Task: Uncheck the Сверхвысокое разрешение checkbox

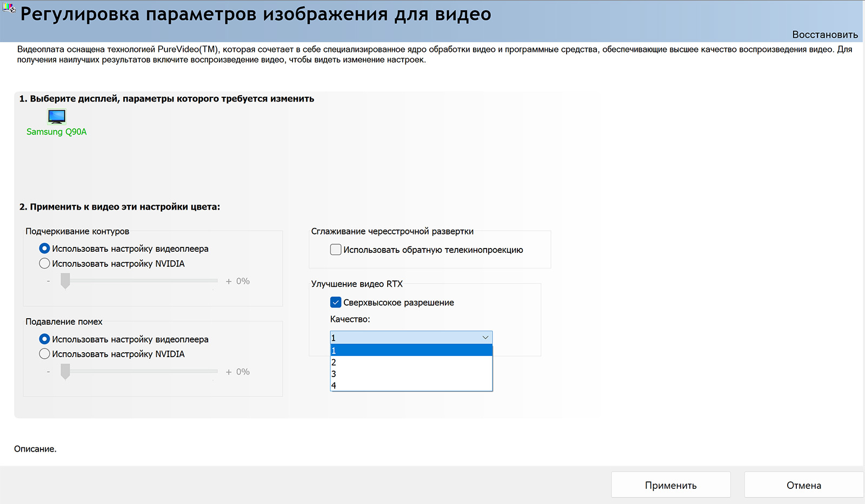Action: pyautogui.click(x=336, y=303)
